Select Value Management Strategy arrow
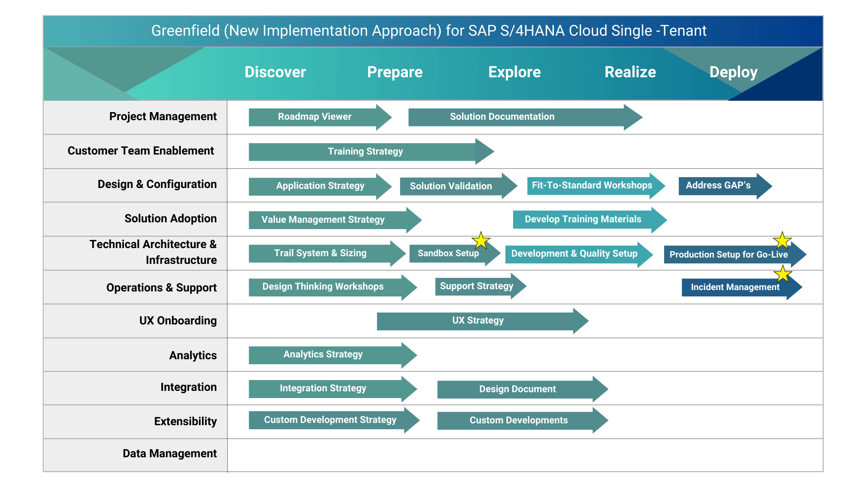The width and height of the screenshot is (868, 488). point(335,220)
